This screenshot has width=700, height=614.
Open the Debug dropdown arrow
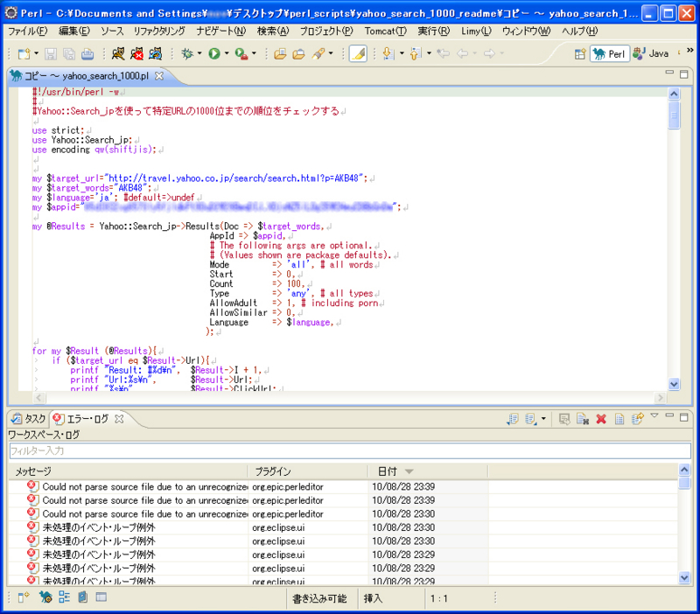tap(199, 53)
